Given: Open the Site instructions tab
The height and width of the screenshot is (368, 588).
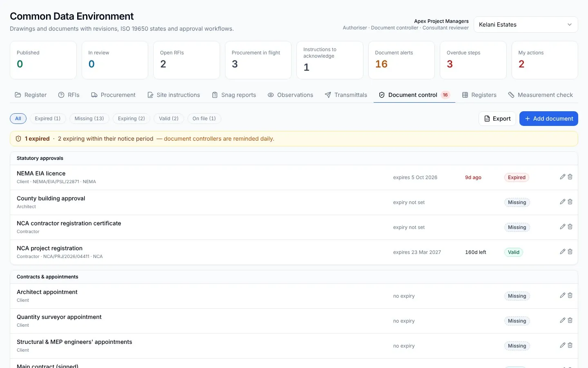Looking at the screenshot, I should click(174, 95).
